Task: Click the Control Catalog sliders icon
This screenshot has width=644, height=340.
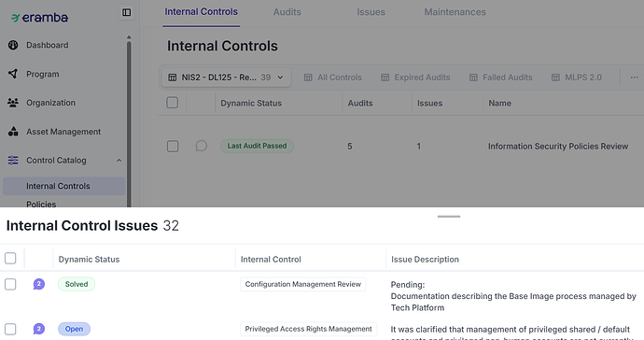Action: point(13,161)
